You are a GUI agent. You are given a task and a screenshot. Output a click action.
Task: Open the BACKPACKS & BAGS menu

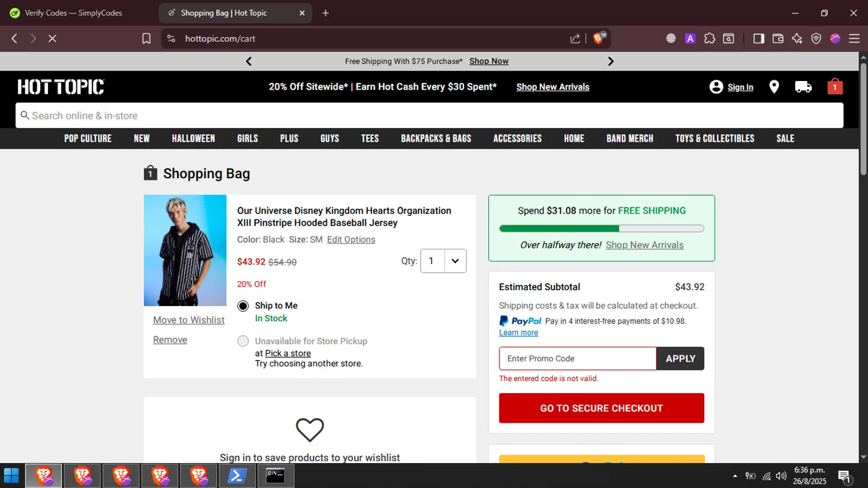point(436,138)
